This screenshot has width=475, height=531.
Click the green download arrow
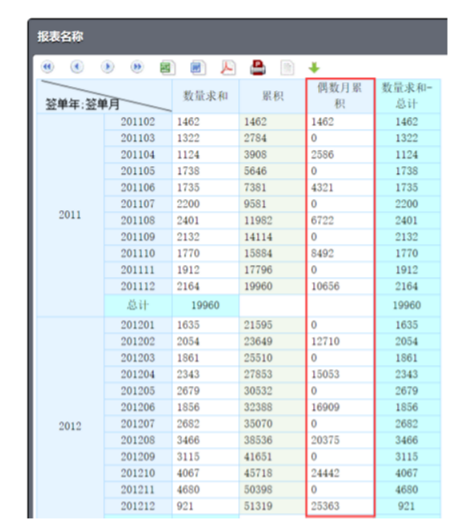(314, 68)
